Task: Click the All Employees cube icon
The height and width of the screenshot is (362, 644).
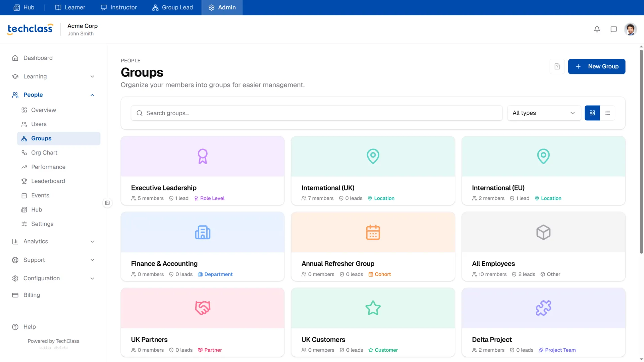Action: click(543, 232)
